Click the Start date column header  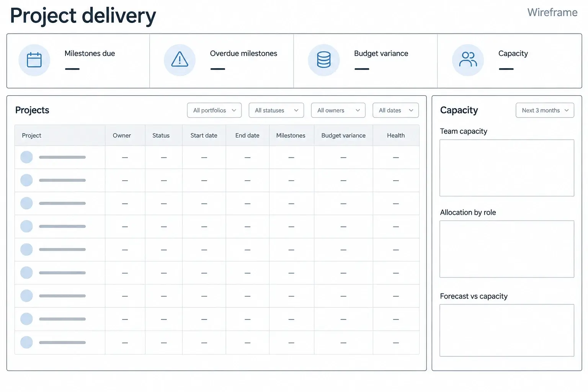coord(204,136)
